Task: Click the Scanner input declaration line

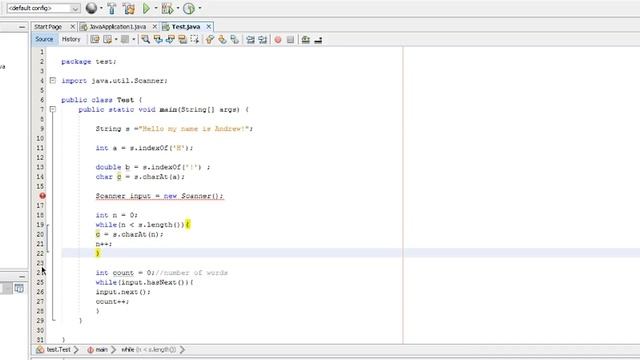Action: pos(160,196)
